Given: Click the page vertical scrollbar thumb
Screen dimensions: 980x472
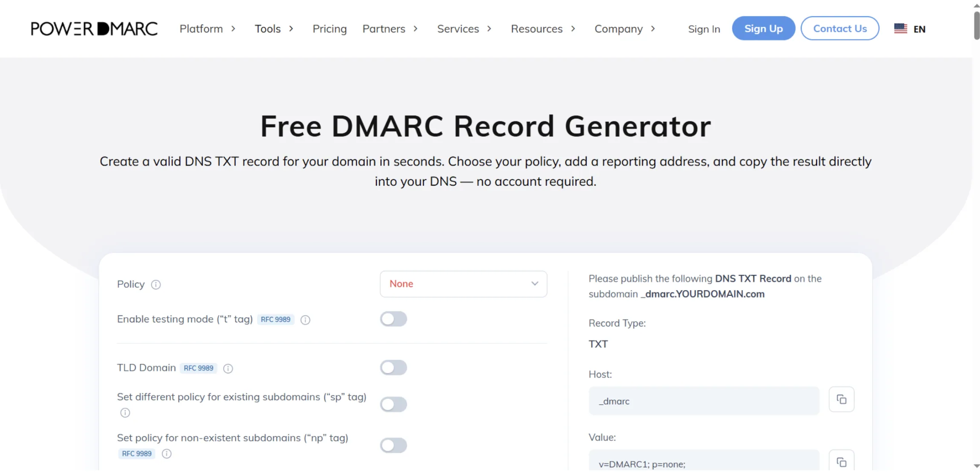Looking at the screenshot, I should 976,26.
